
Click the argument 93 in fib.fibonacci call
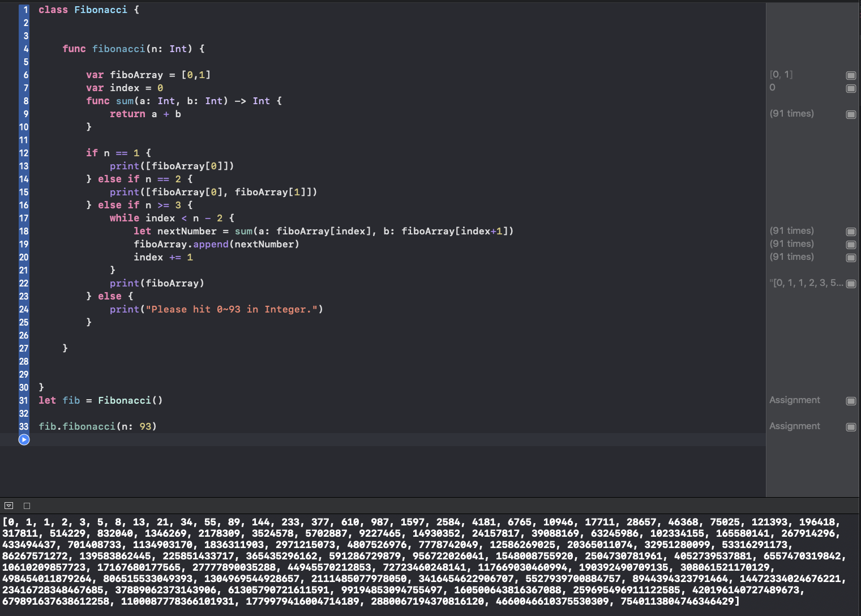click(x=145, y=426)
